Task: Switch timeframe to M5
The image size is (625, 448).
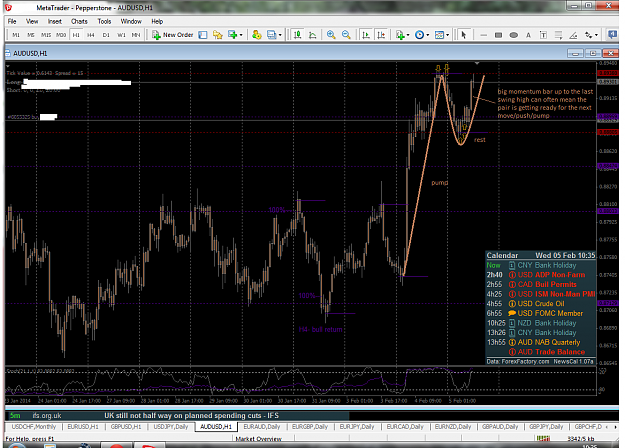Action: tap(31, 35)
